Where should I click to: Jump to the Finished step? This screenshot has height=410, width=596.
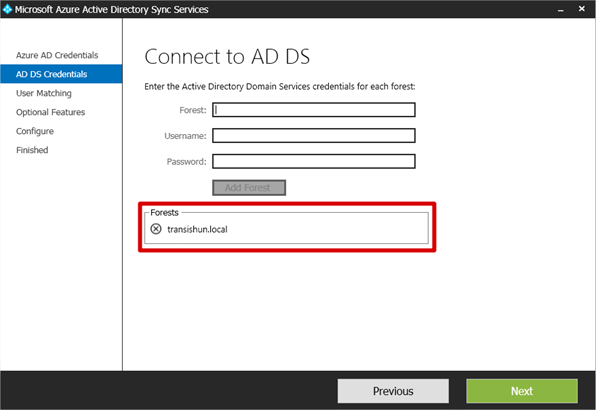coord(32,150)
